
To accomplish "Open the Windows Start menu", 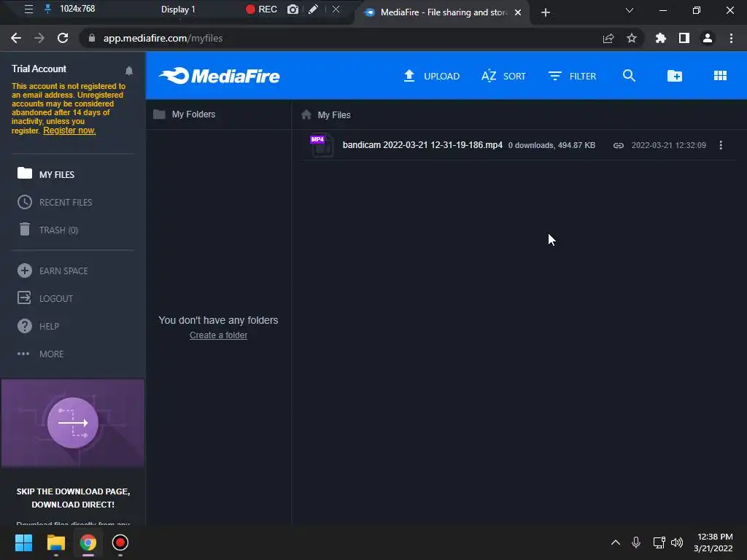I will (x=23, y=542).
